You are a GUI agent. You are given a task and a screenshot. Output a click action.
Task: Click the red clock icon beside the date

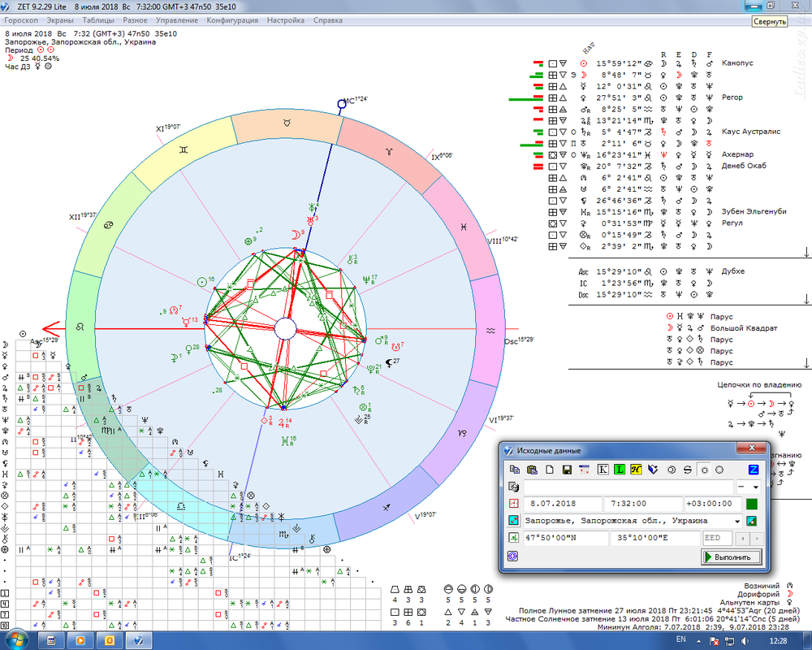click(513, 503)
